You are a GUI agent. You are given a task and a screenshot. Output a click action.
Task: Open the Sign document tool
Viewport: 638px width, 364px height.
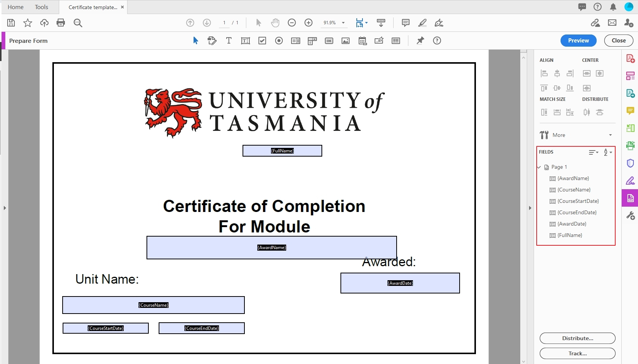click(439, 23)
